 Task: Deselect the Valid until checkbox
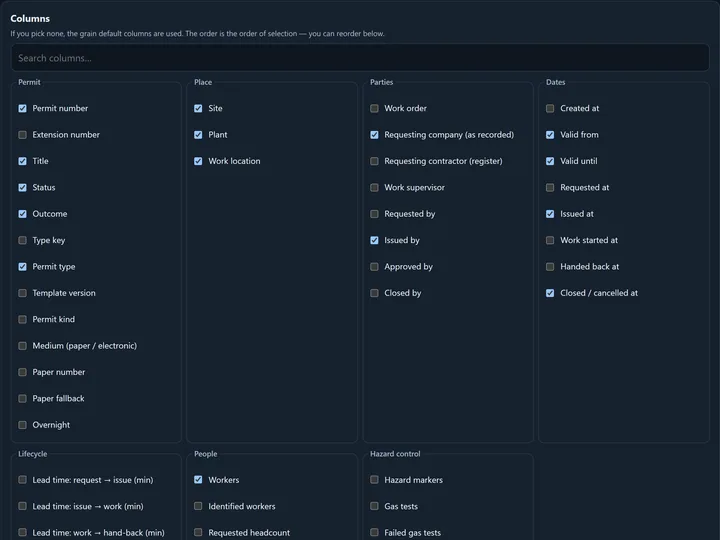(x=550, y=161)
